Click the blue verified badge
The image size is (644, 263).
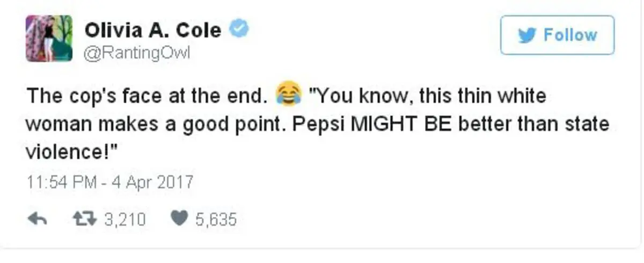click(238, 30)
